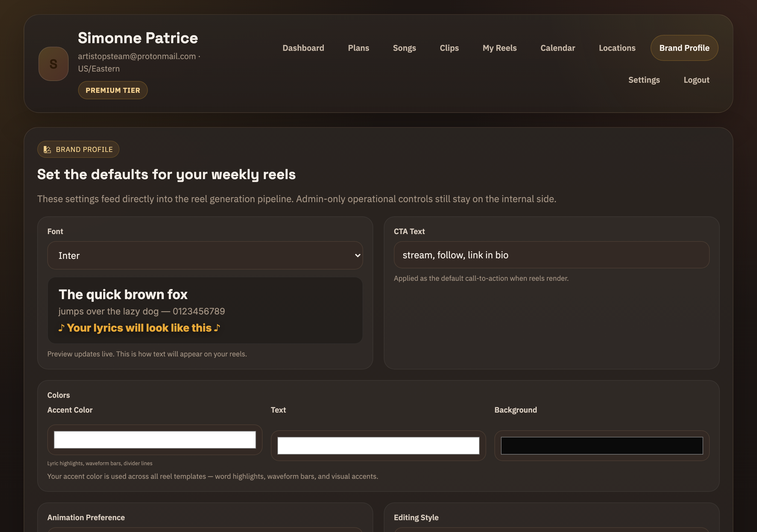
Task: Click the Font dropdown chevron arrow
Action: [358, 255]
